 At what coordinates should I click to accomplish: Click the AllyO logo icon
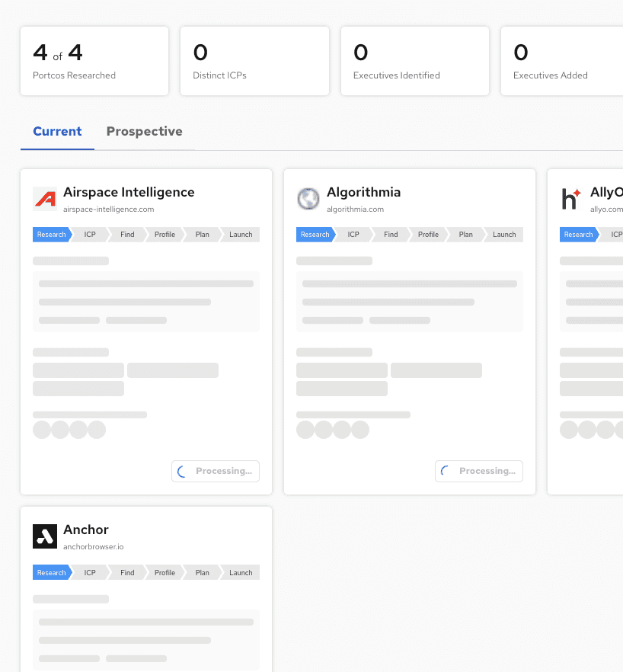pos(571,199)
